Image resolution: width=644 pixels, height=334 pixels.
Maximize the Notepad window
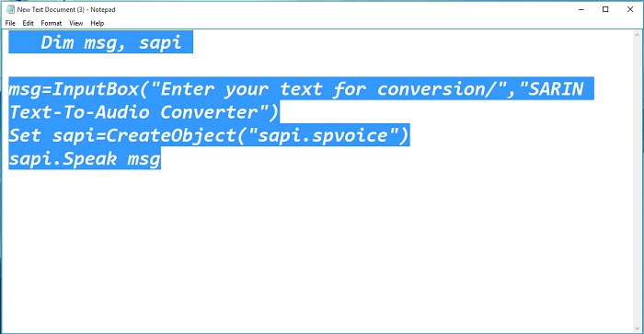click(x=605, y=9)
